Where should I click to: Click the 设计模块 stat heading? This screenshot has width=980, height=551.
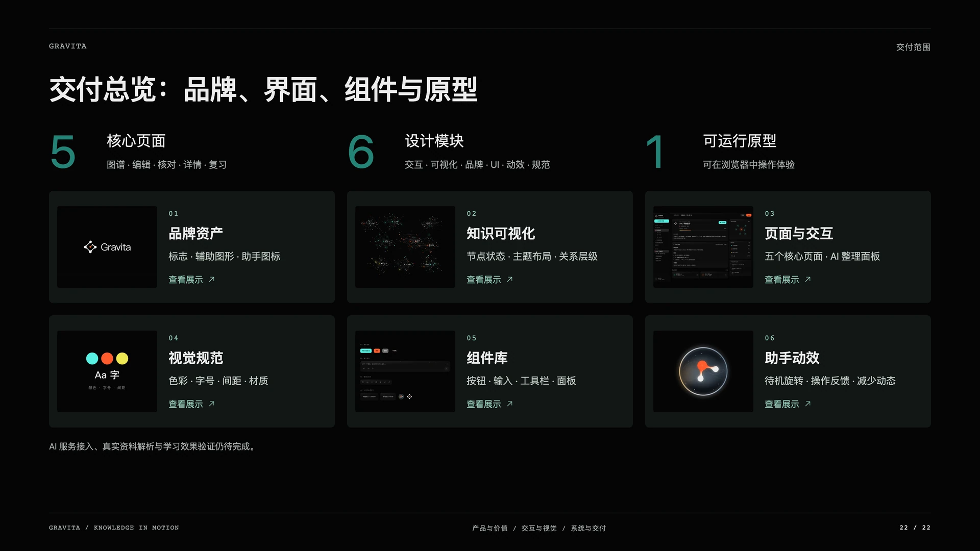pyautogui.click(x=434, y=141)
